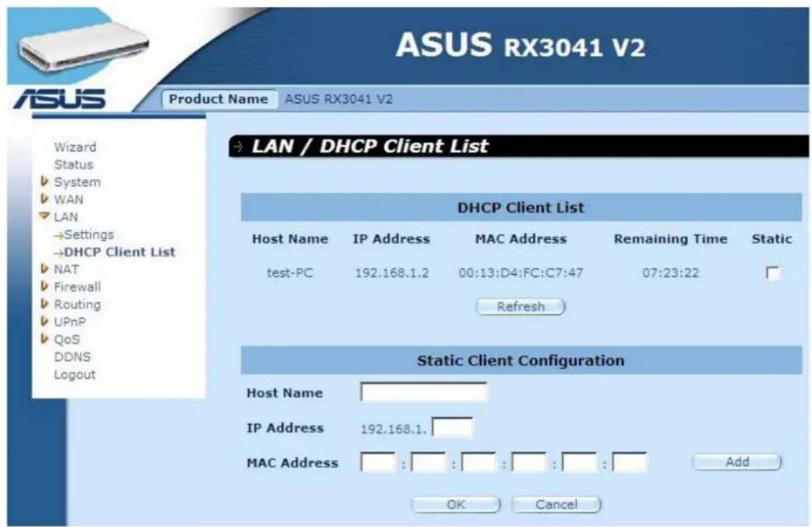812x527 pixels.
Task: Focus the third MAC Address field
Action: coord(479,462)
